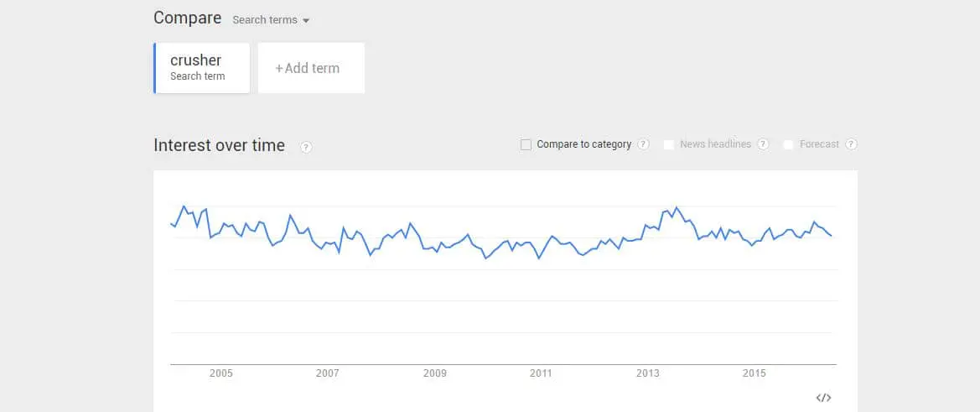
Task: Click the 2013 label on chart axis
Action: pyautogui.click(x=647, y=374)
